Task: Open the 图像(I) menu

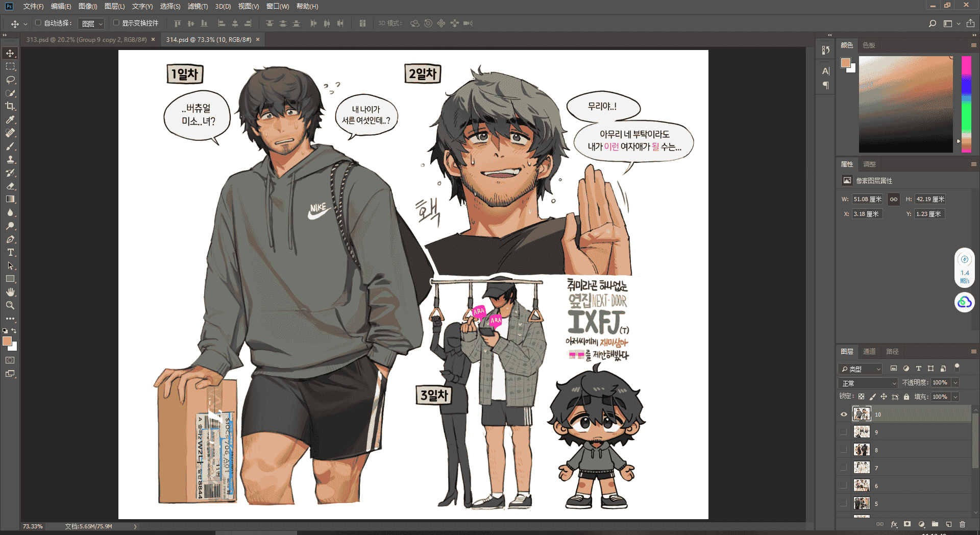Action: (88, 6)
